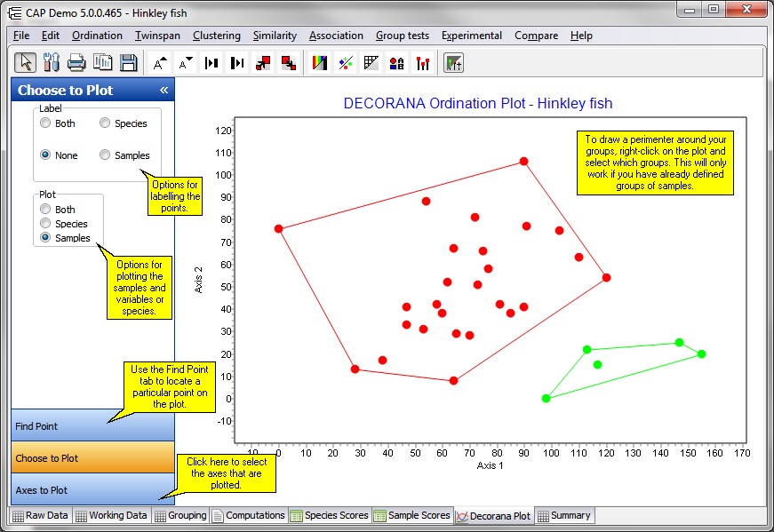Click the rainbow colour palette icon
Image resolution: width=774 pixels, height=532 pixels.
click(320, 63)
